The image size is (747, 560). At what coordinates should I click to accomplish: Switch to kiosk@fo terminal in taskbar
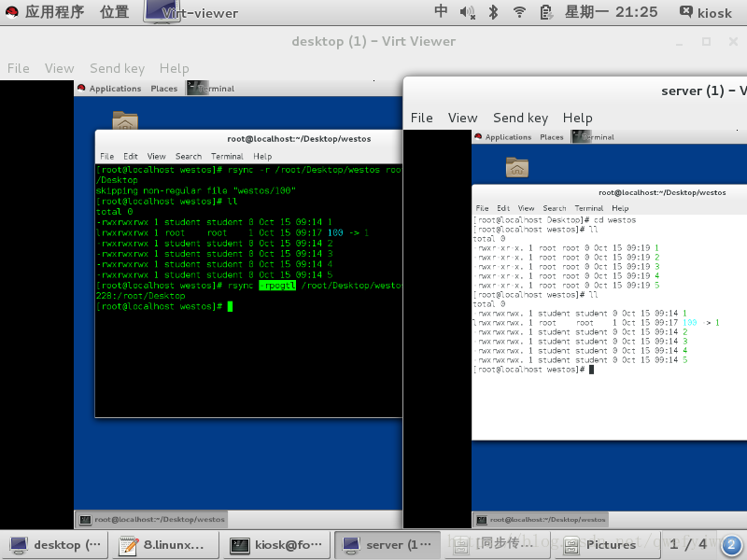click(276, 545)
